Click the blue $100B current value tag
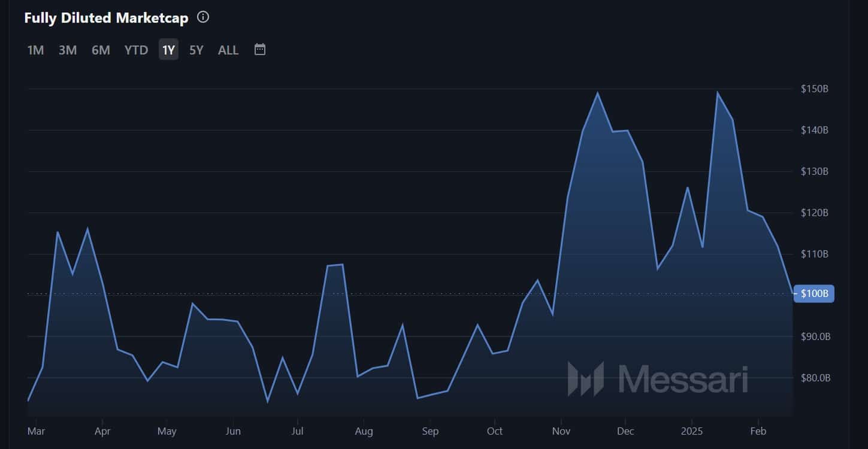This screenshot has height=449, width=868. [813, 294]
